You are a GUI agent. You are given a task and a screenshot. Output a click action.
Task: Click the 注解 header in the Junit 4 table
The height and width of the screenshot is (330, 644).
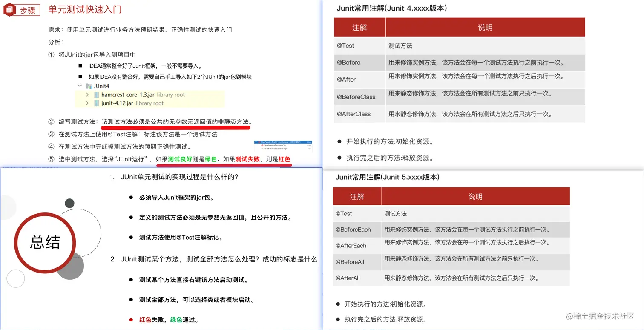[x=359, y=28]
